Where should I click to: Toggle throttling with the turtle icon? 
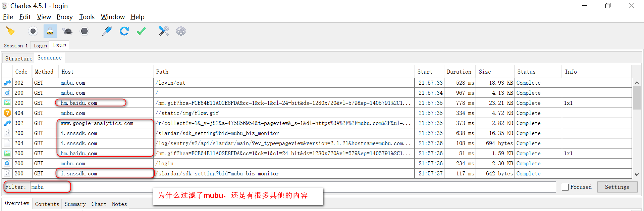pos(67,31)
